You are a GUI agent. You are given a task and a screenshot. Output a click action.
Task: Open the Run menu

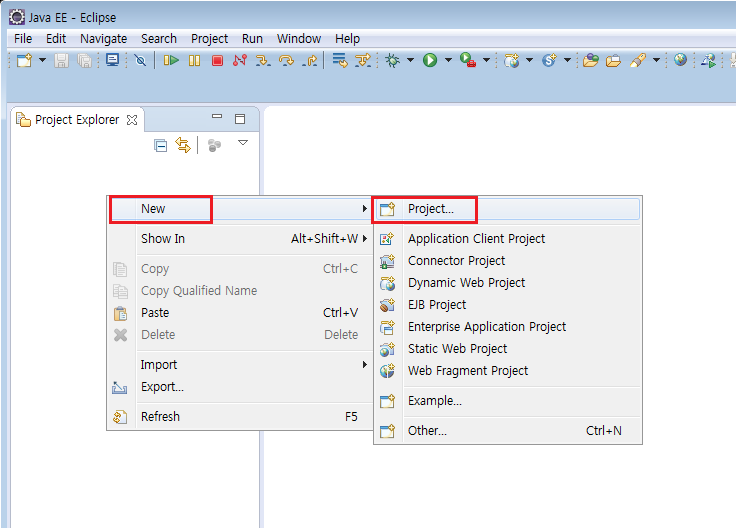click(252, 38)
